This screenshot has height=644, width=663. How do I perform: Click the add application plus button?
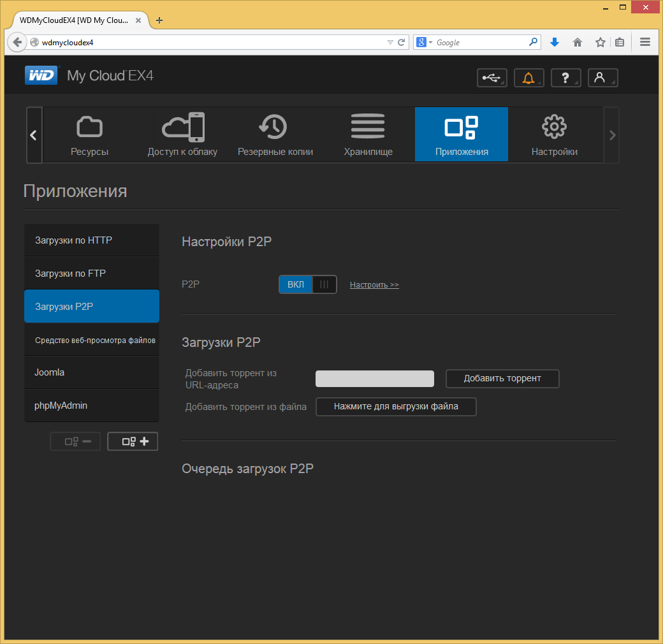(x=133, y=441)
